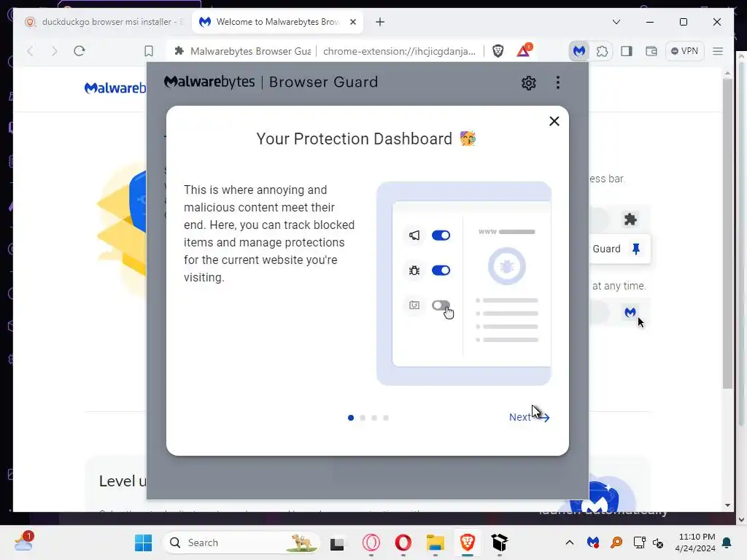Screen dimensions: 747x560
Task: Select the first pagination dot
Action: [351, 418]
